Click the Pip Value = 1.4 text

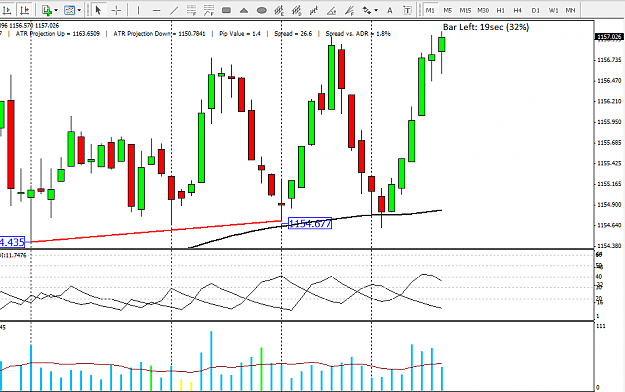click(240, 33)
